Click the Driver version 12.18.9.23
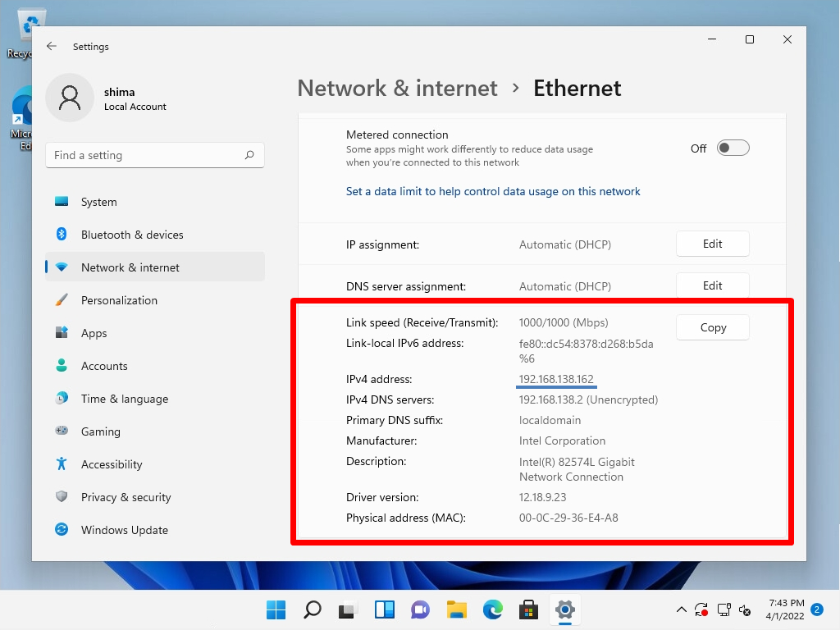This screenshot has width=840, height=630. 542,497
